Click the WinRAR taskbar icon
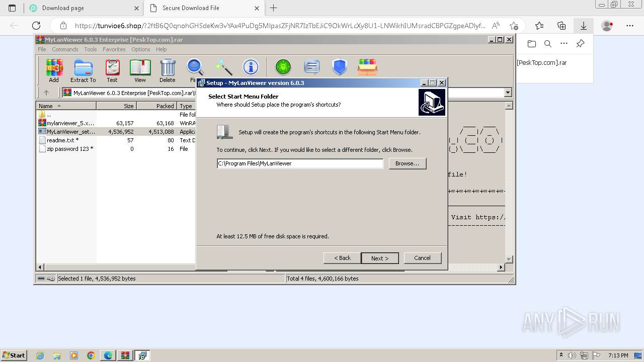644x362 pixels. coord(125,355)
